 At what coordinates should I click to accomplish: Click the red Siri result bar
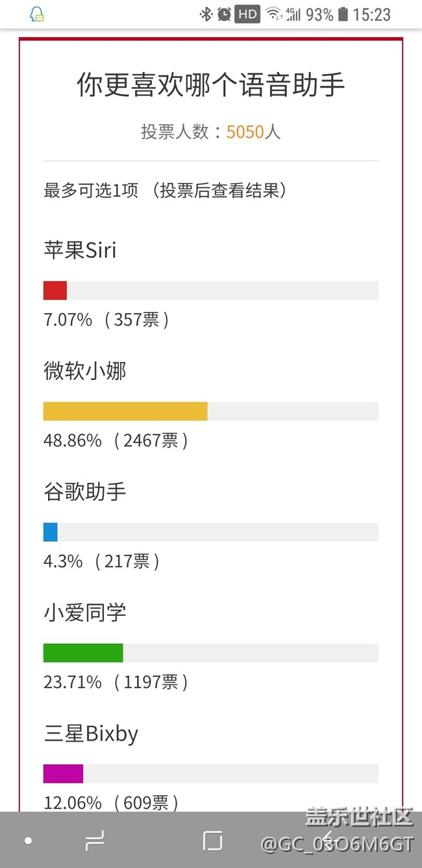pyautogui.click(x=55, y=290)
